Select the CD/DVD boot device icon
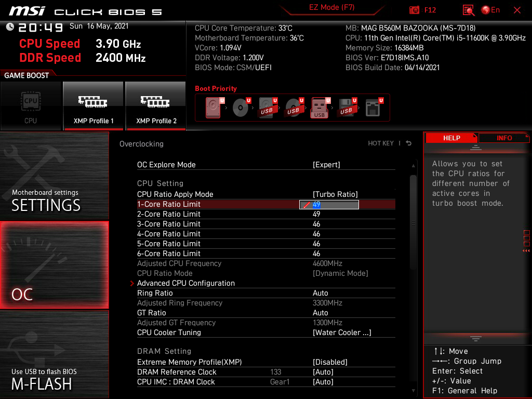The image size is (532, 399). pyautogui.click(x=241, y=108)
